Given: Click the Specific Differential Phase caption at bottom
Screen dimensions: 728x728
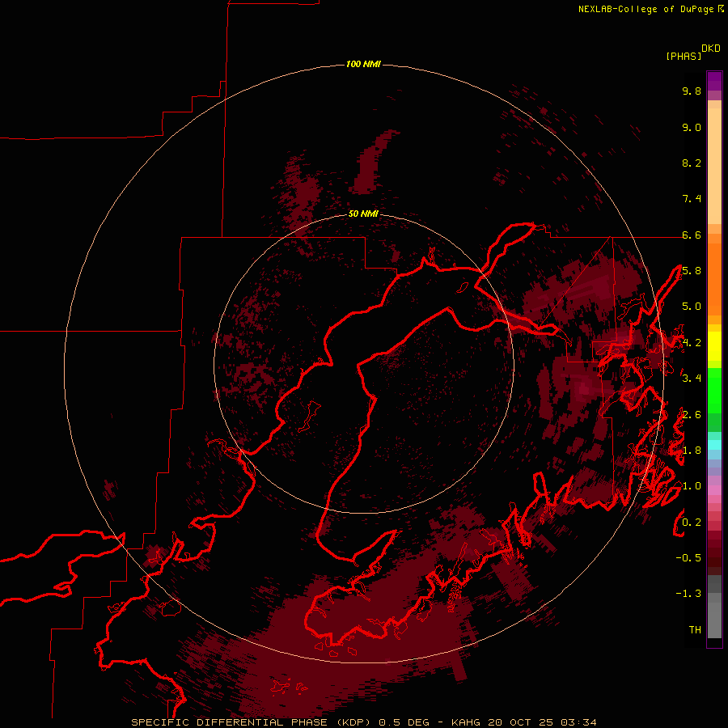Looking at the screenshot, I should [363, 722].
